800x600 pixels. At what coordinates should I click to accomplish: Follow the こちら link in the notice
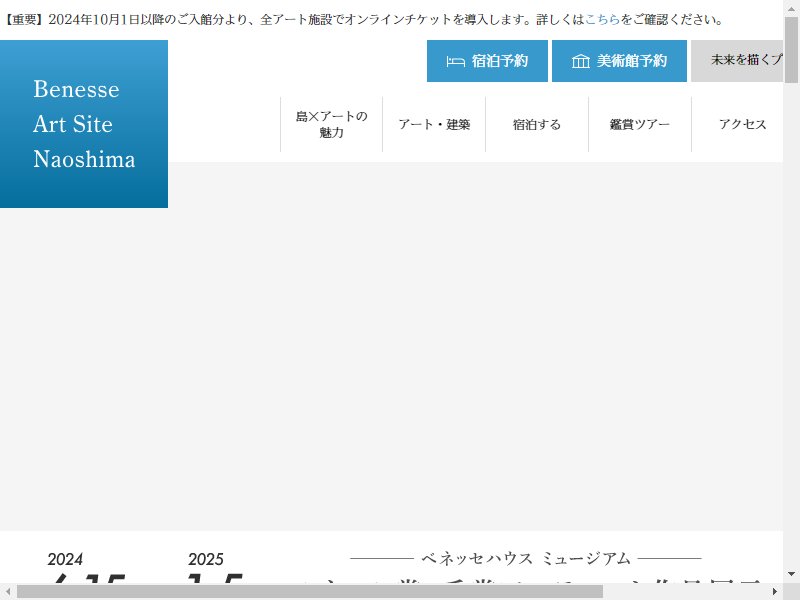click(x=603, y=19)
